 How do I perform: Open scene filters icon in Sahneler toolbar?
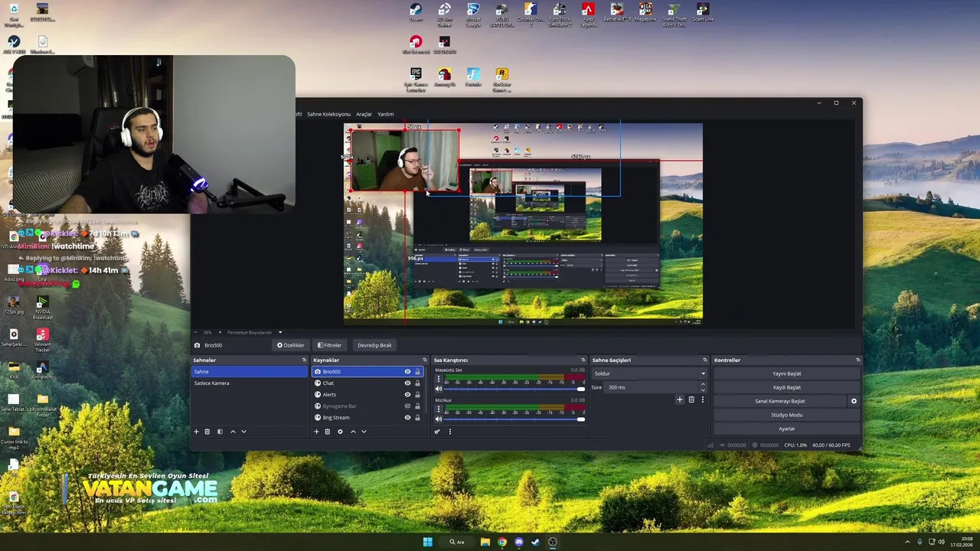(x=220, y=432)
